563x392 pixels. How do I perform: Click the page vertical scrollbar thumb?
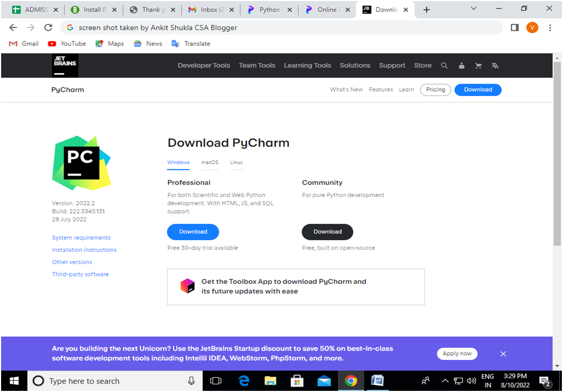[x=557, y=154]
